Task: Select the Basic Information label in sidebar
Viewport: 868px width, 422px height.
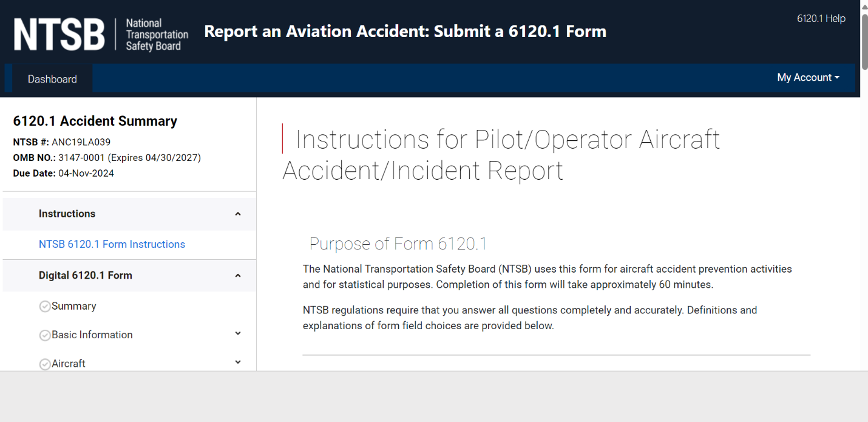Action: coord(92,335)
